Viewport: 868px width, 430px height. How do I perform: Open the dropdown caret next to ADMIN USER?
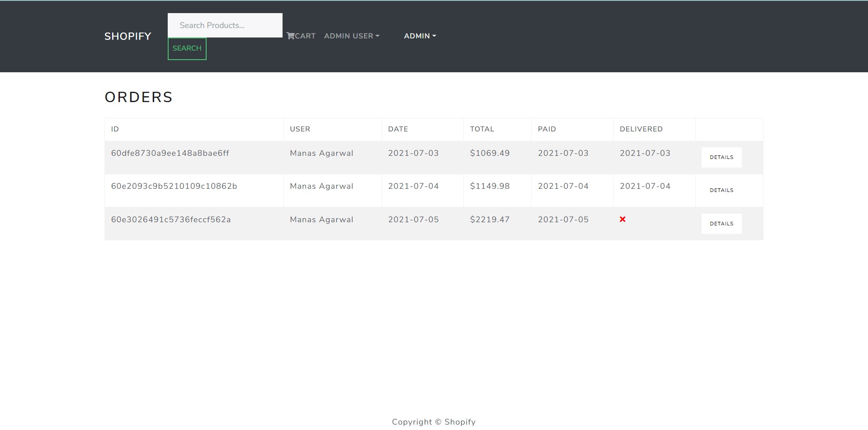click(x=378, y=36)
